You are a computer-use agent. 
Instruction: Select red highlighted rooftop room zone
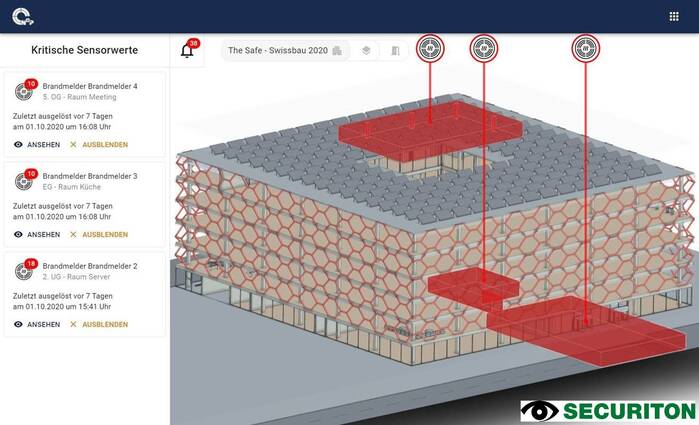(430, 135)
